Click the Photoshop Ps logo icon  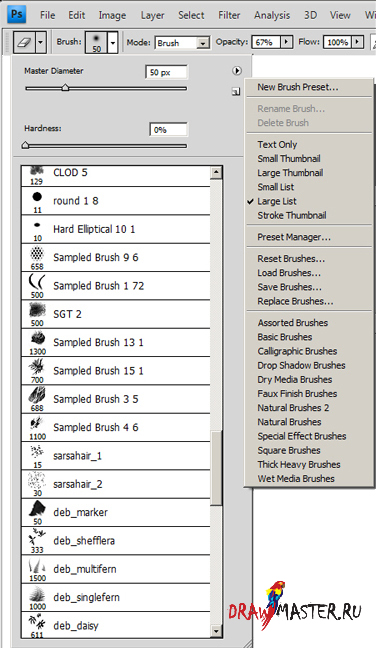(17, 15)
